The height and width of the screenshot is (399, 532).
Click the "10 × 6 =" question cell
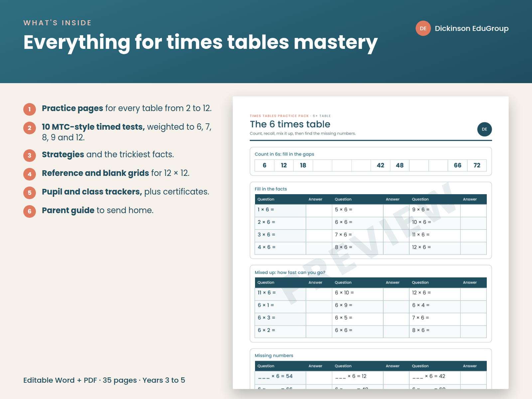435,223
